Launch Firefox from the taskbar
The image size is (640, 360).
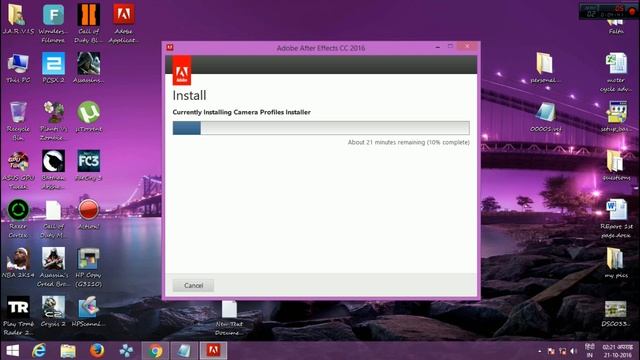click(97, 351)
